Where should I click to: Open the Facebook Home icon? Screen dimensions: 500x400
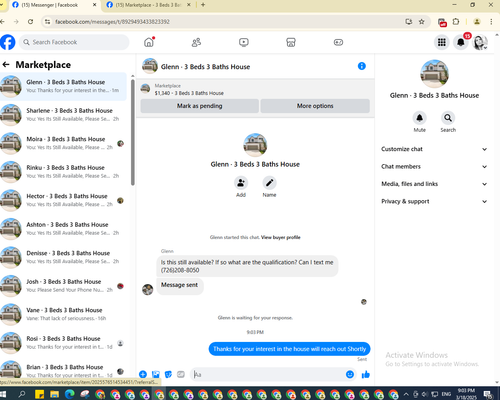(x=149, y=42)
